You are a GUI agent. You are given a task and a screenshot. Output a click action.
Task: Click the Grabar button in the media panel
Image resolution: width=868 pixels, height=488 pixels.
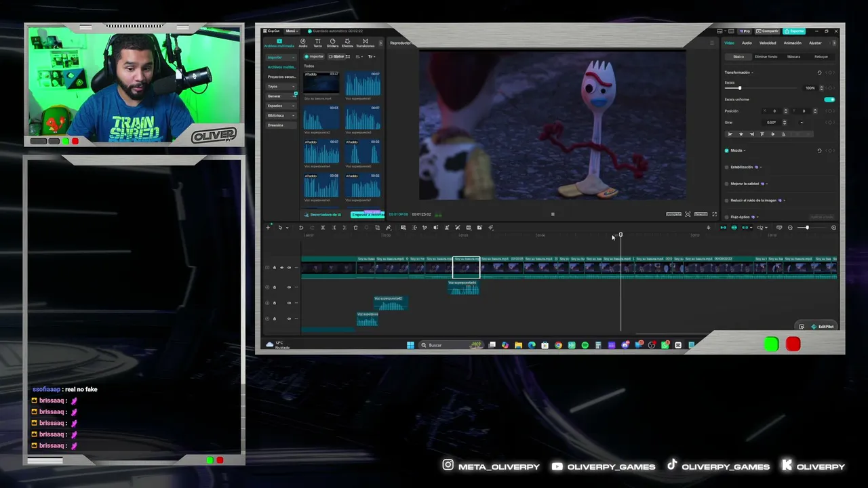click(x=337, y=56)
